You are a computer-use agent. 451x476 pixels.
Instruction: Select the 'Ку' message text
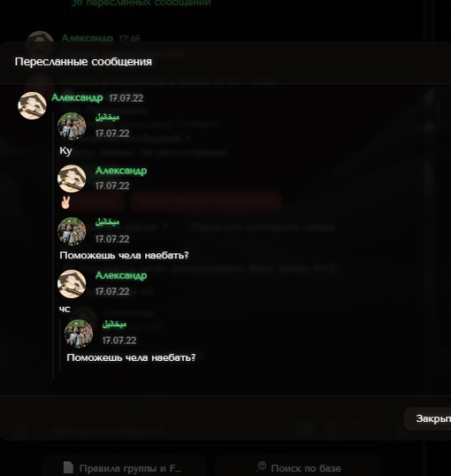coord(65,150)
